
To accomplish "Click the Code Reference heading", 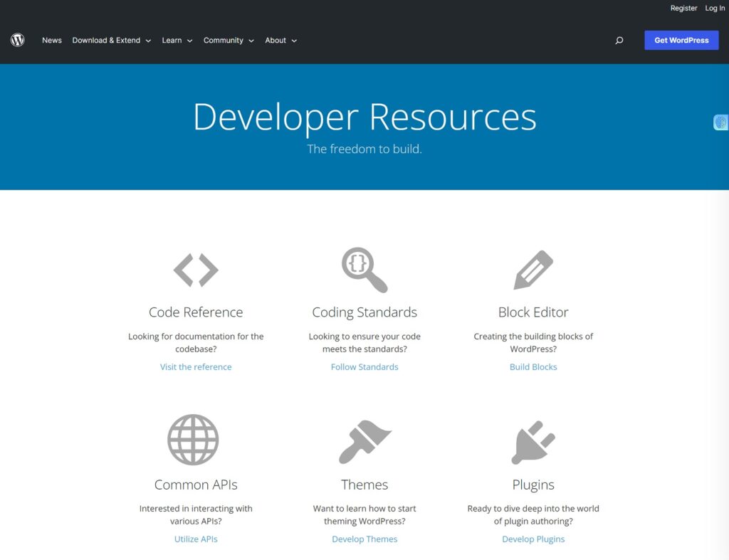I will (196, 312).
